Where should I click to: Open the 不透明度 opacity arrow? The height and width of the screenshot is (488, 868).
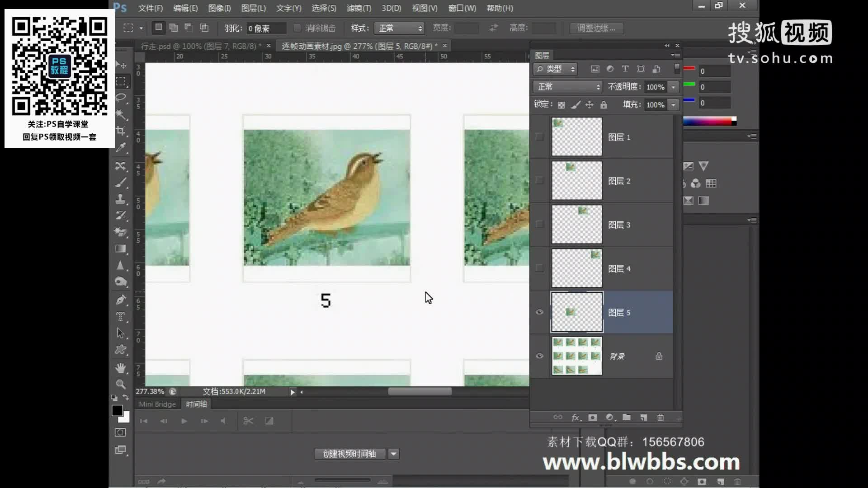coord(673,87)
